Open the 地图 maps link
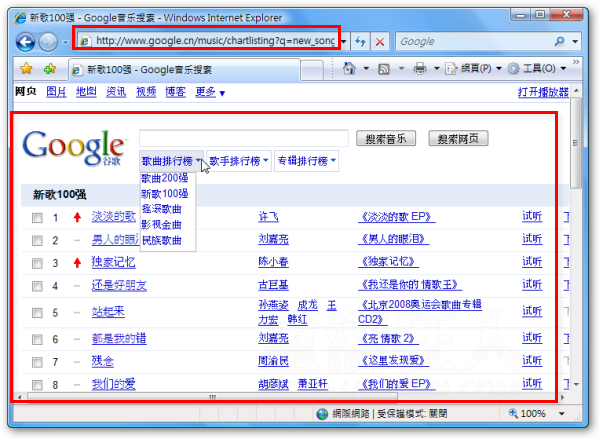Viewport: 600px width, 439px height. point(86,92)
